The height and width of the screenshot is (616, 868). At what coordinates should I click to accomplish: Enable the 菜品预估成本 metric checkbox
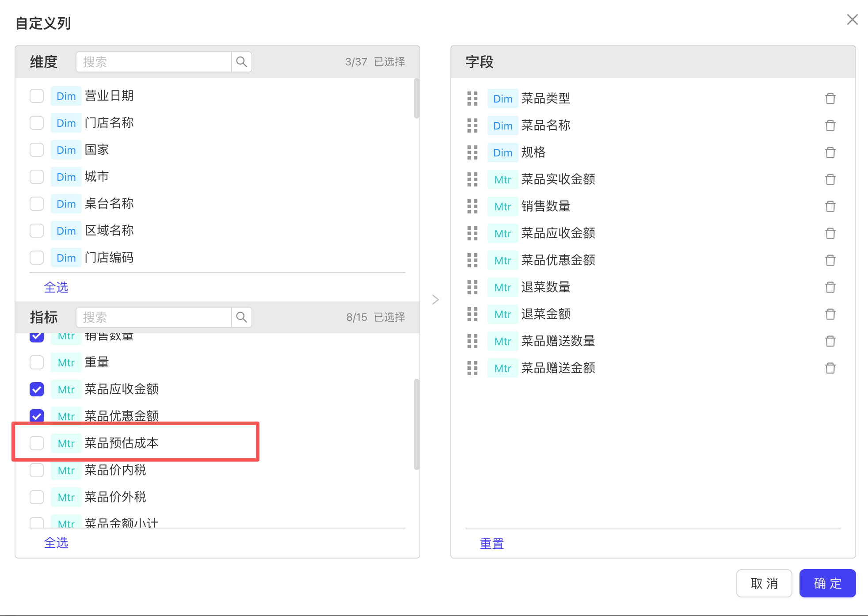pyautogui.click(x=37, y=443)
